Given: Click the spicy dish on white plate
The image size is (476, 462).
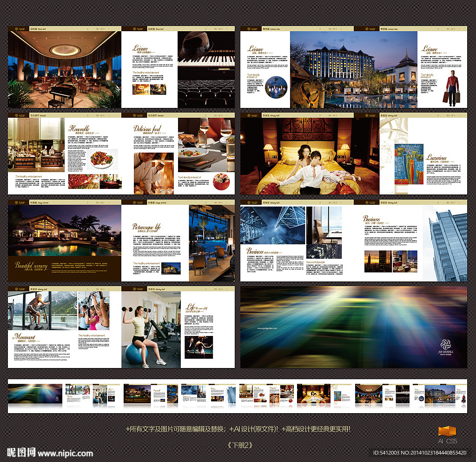Looking at the screenshot, I should [102, 159].
